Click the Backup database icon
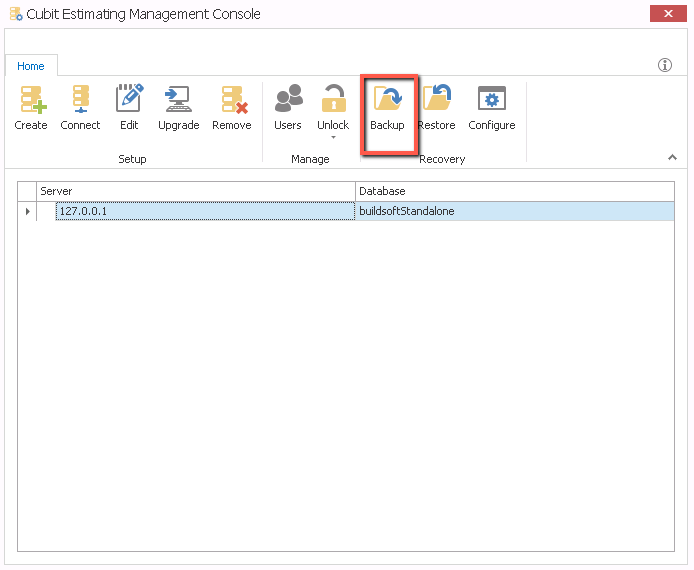The image size is (694, 570). [x=387, y=101]
